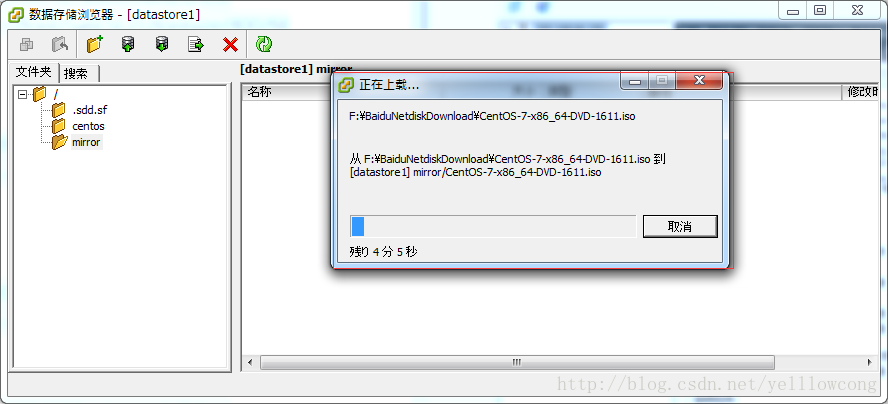Click the red delete X icon

[230, 44]
